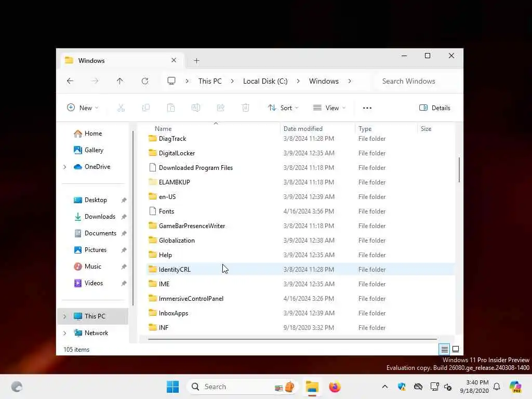The height and width of the screenshot is (399, 532).
Task: Click the Search Windows field
Action: point(416,81)
